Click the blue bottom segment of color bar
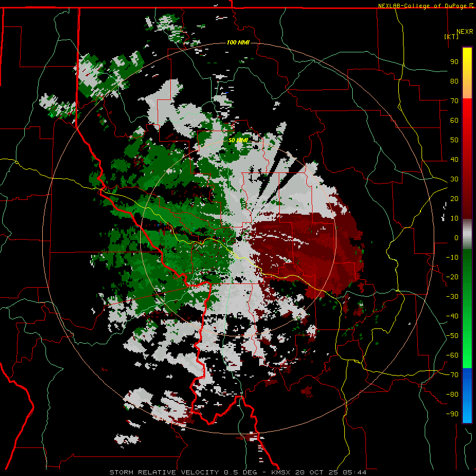 click(x=467, y=396)
